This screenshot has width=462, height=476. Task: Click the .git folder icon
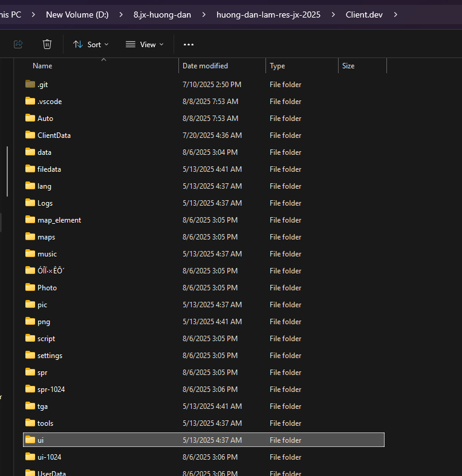[30, 85]
